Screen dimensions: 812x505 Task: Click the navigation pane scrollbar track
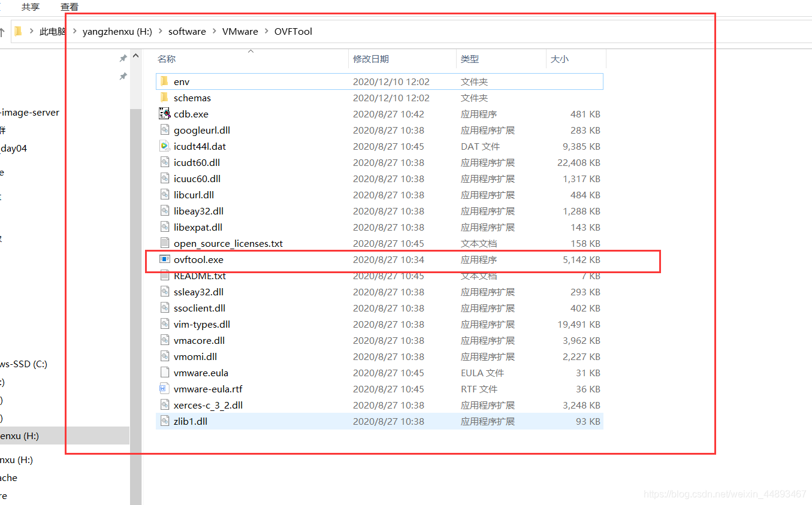tap(136, 276)
